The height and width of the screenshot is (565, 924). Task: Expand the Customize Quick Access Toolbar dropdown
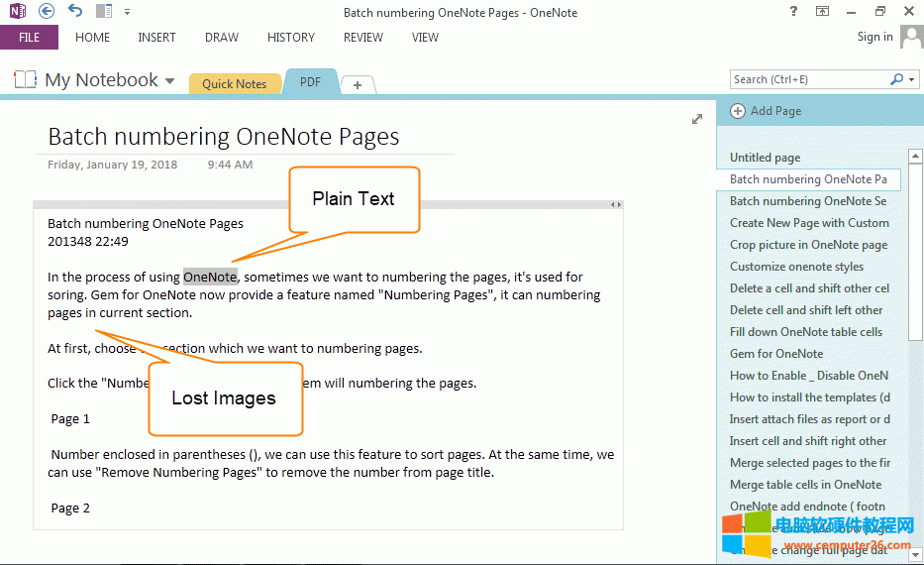point(128,11)
